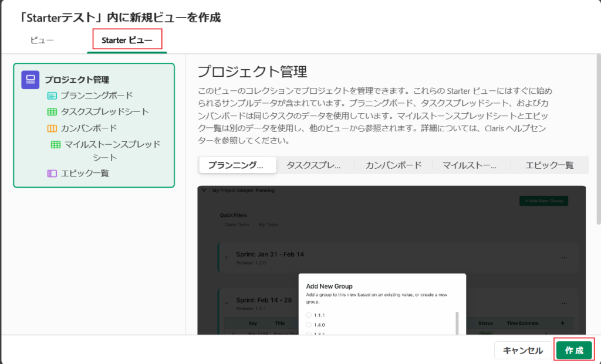
Task: Click the plus column icon in table header
Action: point(562,323)
